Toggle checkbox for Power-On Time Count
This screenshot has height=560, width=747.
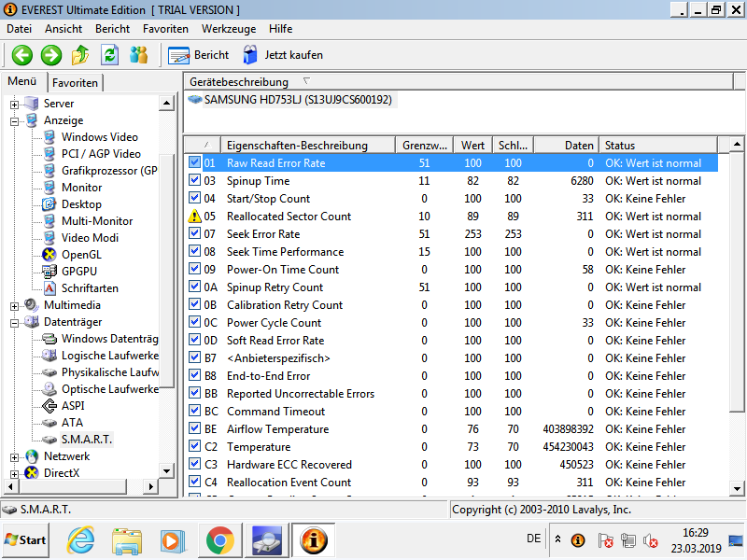(194, 269)
